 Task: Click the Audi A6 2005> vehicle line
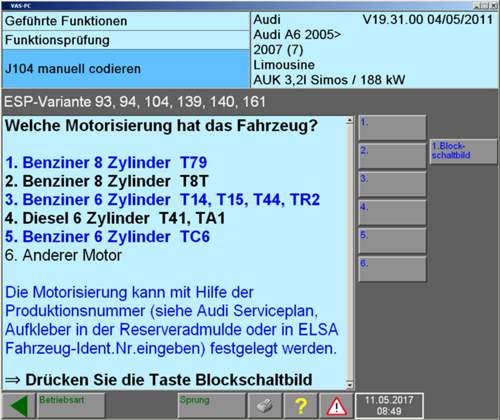(x=297, y=35)
